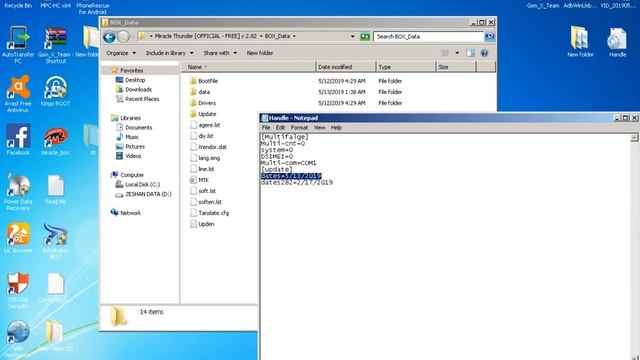Viewport: 640px width, 360px height.
Task: Click Notepad vertical scrollbar up arrow
Action: pos(634,138)
